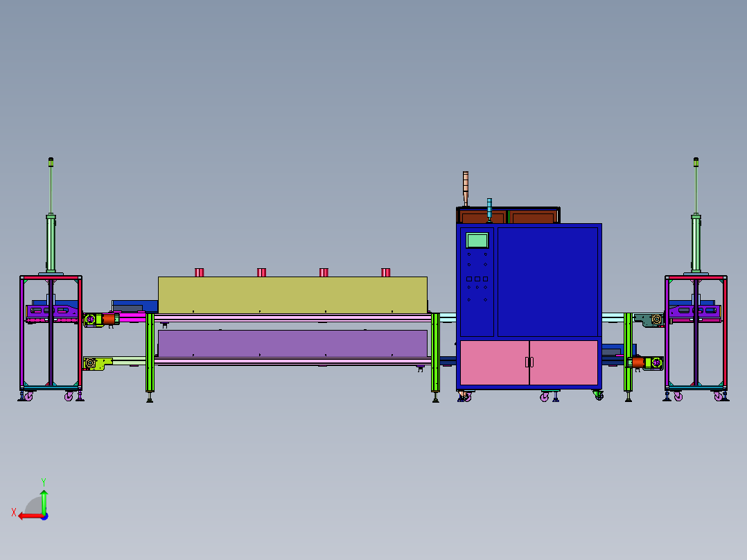Click the green Y label of the triad

click(44, 482)
